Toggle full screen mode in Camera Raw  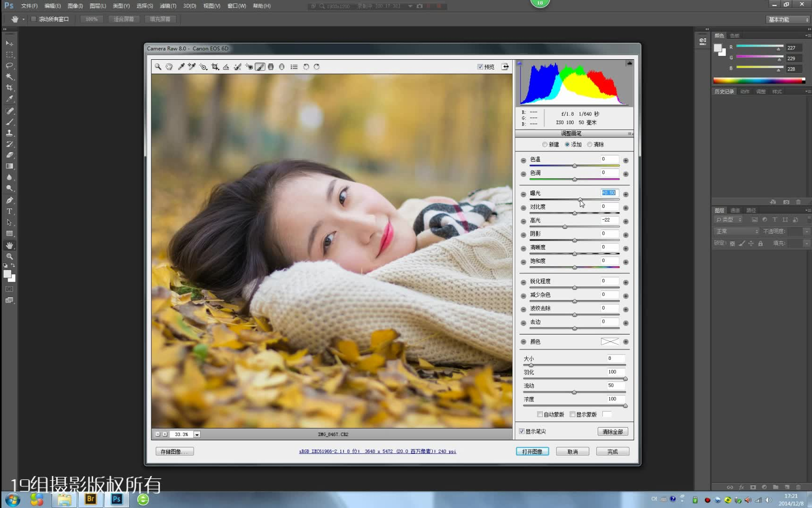(505, 67)
